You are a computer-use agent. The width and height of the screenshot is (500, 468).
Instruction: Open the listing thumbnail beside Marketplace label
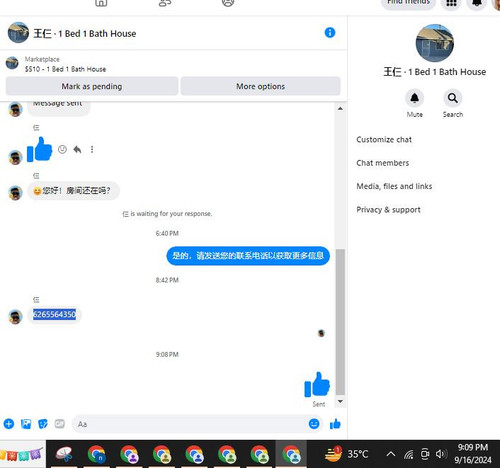12,63
